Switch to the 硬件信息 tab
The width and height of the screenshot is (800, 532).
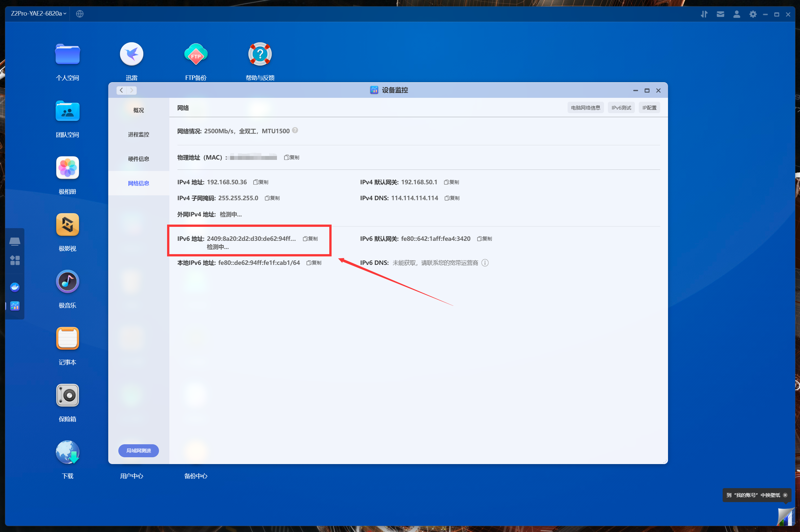(x=138, y=159)
